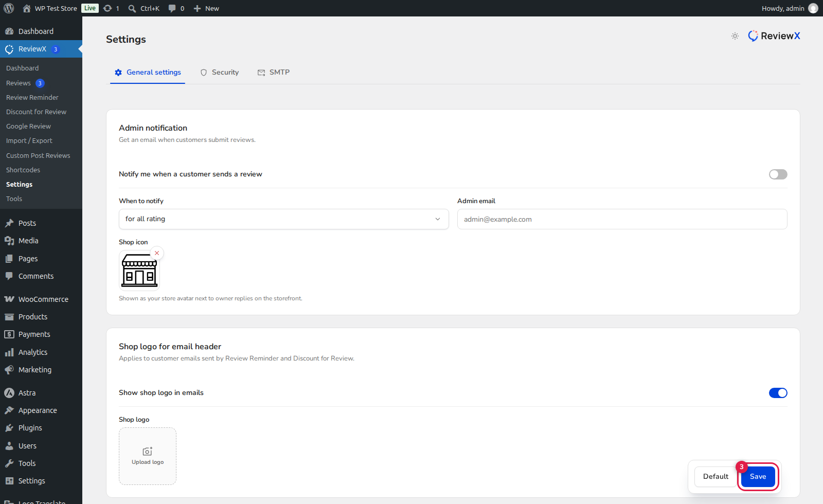
Task: Open Import / Export submenu link
Action: (29, 141)
